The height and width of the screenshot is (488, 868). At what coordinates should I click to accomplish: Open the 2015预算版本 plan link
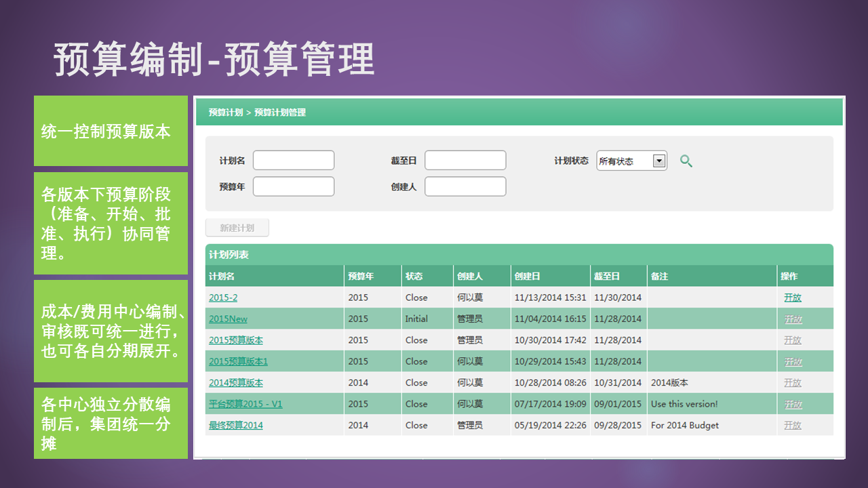click(236, 340)
